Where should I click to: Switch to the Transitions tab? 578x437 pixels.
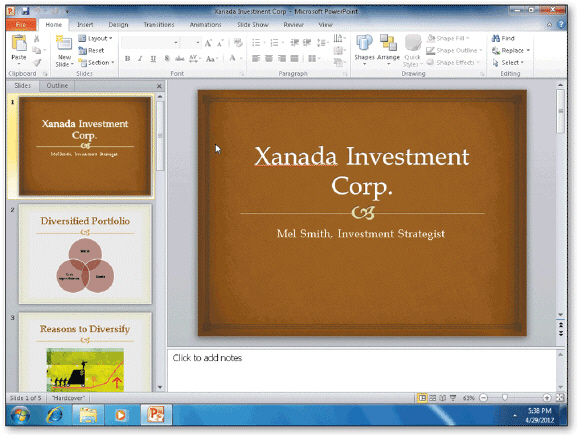159,25
